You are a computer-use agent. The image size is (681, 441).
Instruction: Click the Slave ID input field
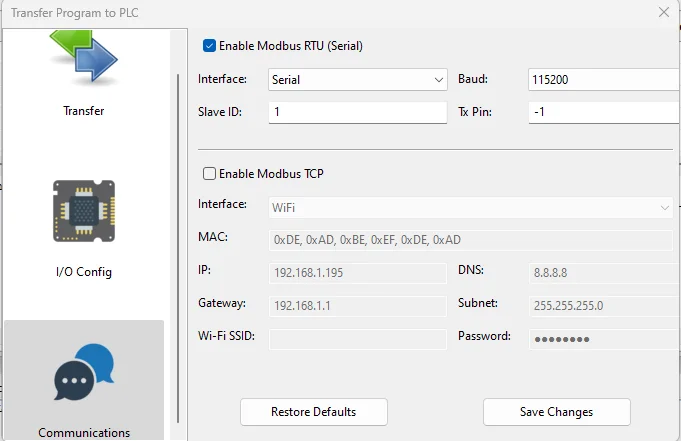[x=358, y=112]
